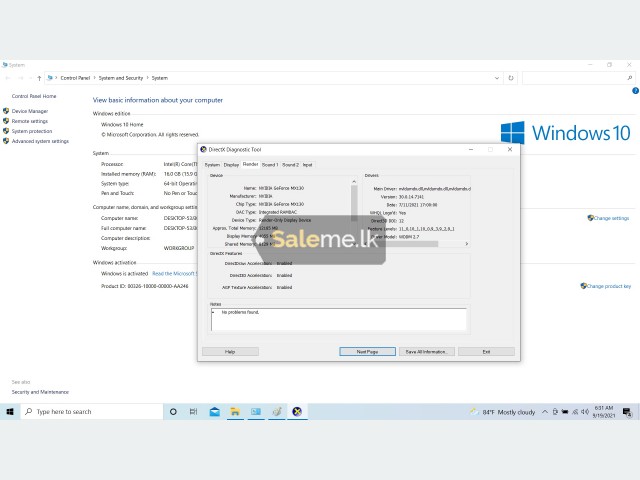Open the clock and date on taskbar

click(604, 412)
